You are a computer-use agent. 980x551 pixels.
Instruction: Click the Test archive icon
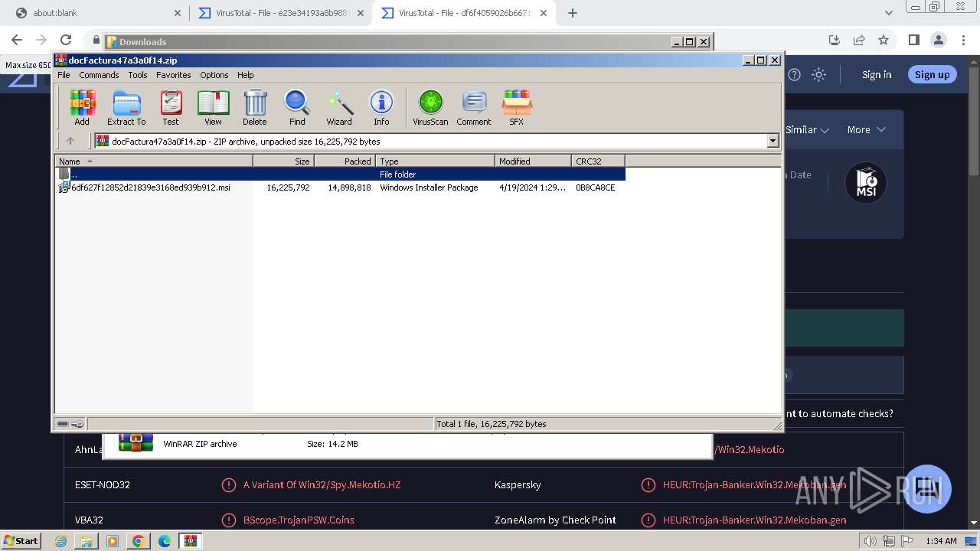pyautogui.click(x=171, y=107)
